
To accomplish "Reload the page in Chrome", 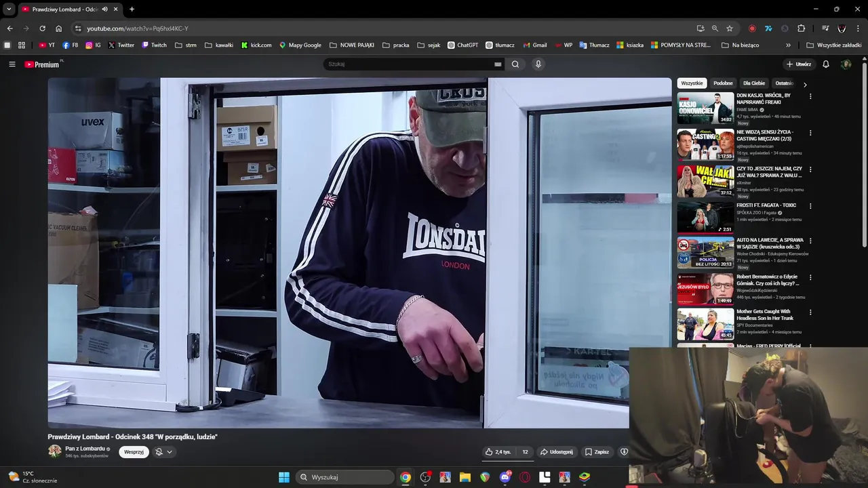I will (42, 28).
